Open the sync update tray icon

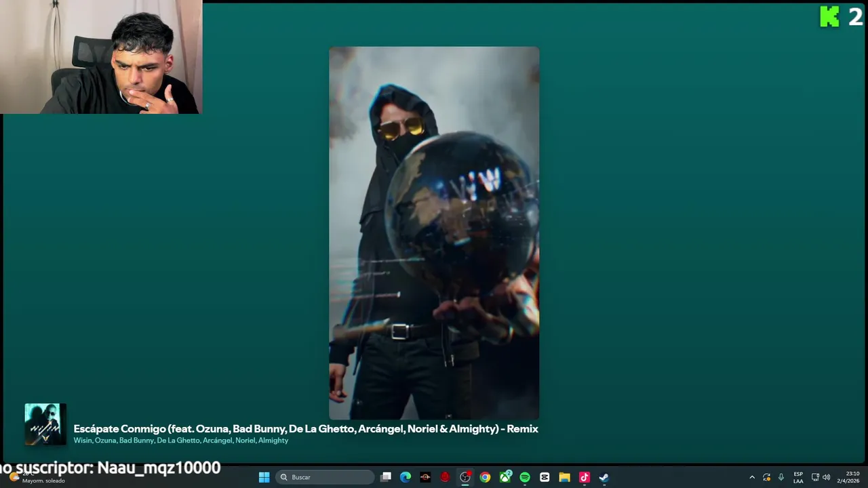tap(766, 477)
